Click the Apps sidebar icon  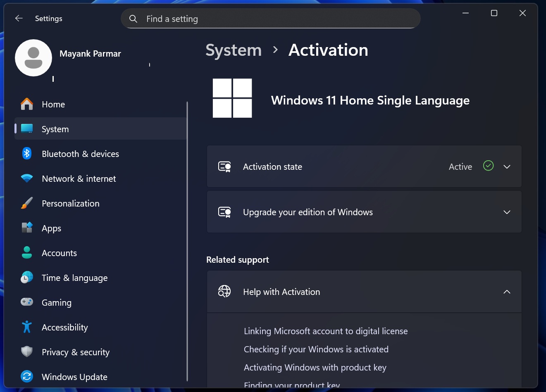pos(27,228)
